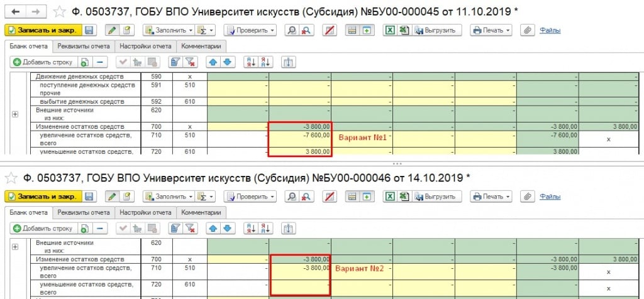
Task: Move row up with blue arrow, report 000046
Action: click(x=213, y=229)
